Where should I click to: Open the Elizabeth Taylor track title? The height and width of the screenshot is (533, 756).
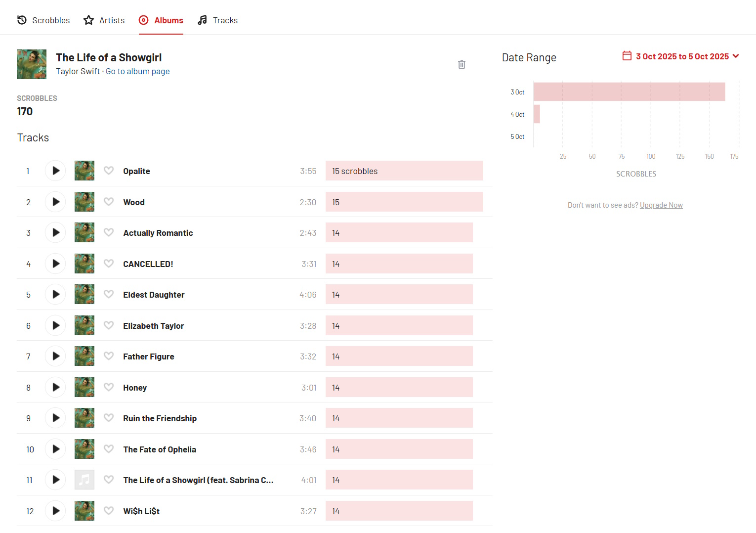(x=154, y=326)
